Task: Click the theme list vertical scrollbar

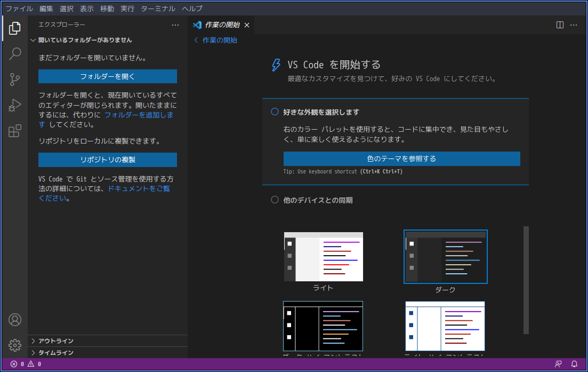Action: pos(526,280)
